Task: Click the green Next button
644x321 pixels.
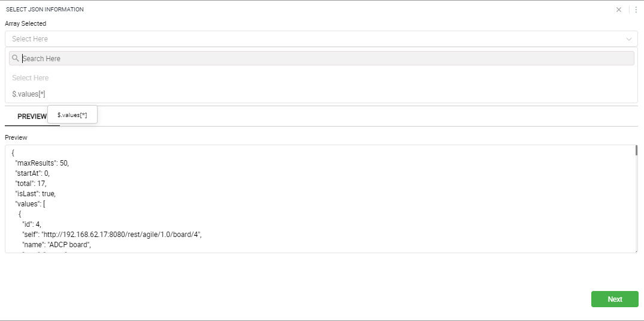Action: tap(615, 299)
